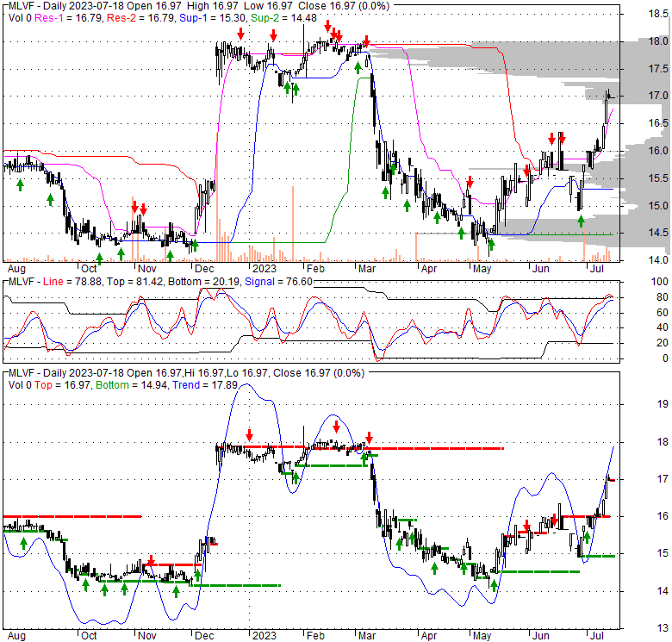The height and width of the screenshot is (642, 672).
Task: Click 'Top = 16.97' in the bottom chart legend
Action: click(x=63, y=385)
